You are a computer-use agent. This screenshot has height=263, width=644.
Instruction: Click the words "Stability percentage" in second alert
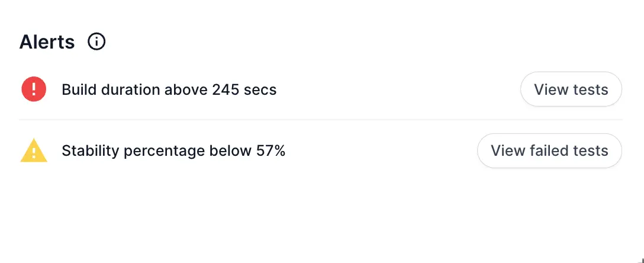click(133, 151)
